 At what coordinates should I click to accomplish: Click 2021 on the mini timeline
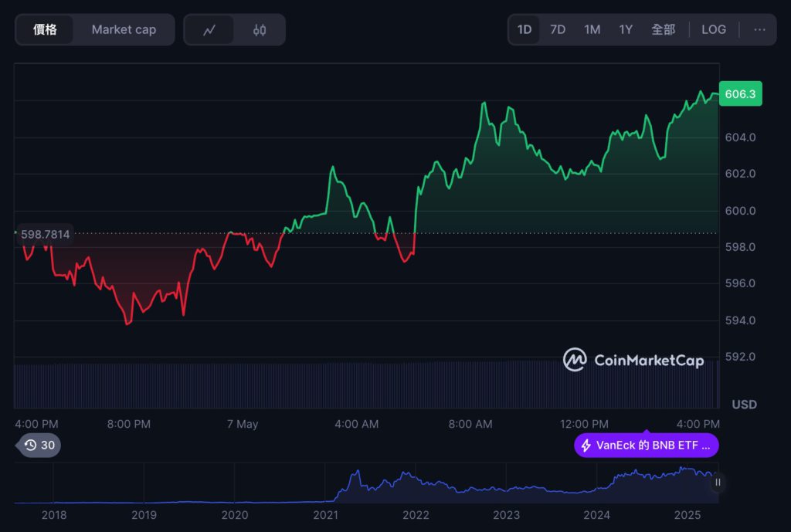(325, 515)
